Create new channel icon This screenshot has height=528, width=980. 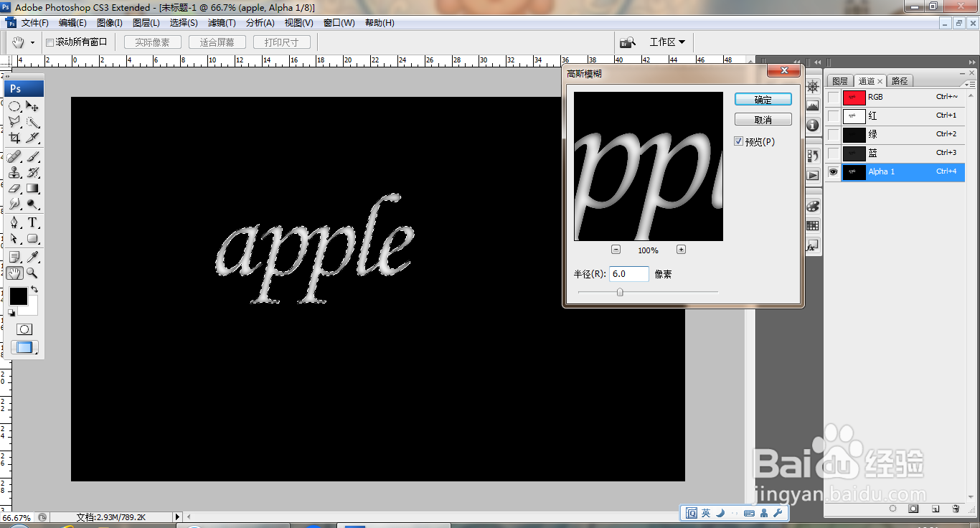(936, 509)
